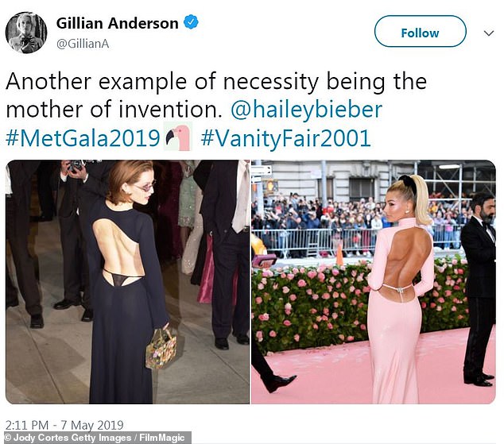Open the right pink dress photo
The width and height of the screenshot is (504, 444).
(374, 282)
